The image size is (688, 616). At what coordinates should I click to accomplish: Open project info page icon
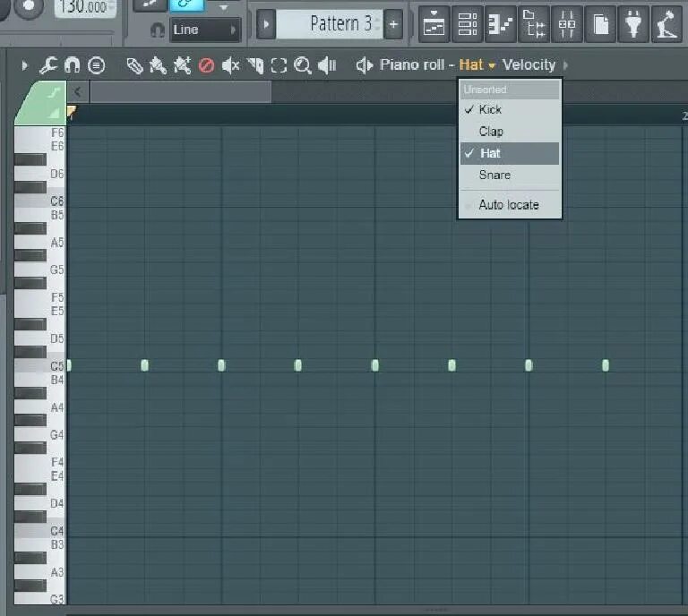pyautogui.click(x=600, y=24)
